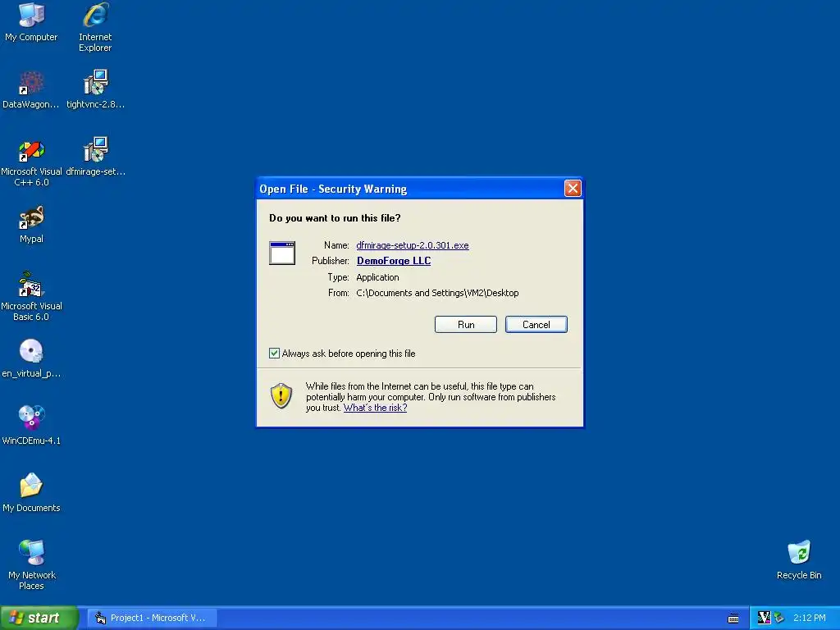Click the path C:\Documents and Settings\VM2\Desktop
Image resolution: width=840 pixels, height=630 pixels.
pyautogui.click(x=437, y=293)
